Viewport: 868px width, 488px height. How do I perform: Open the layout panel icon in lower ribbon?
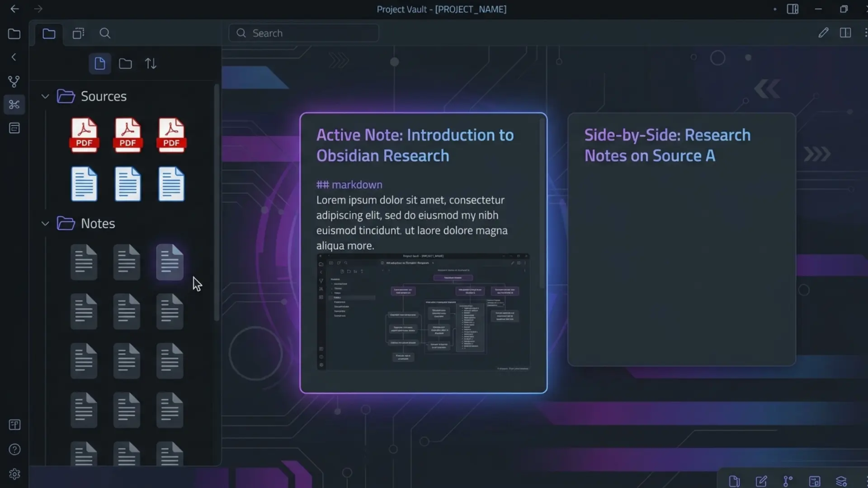tap(14, 425)
